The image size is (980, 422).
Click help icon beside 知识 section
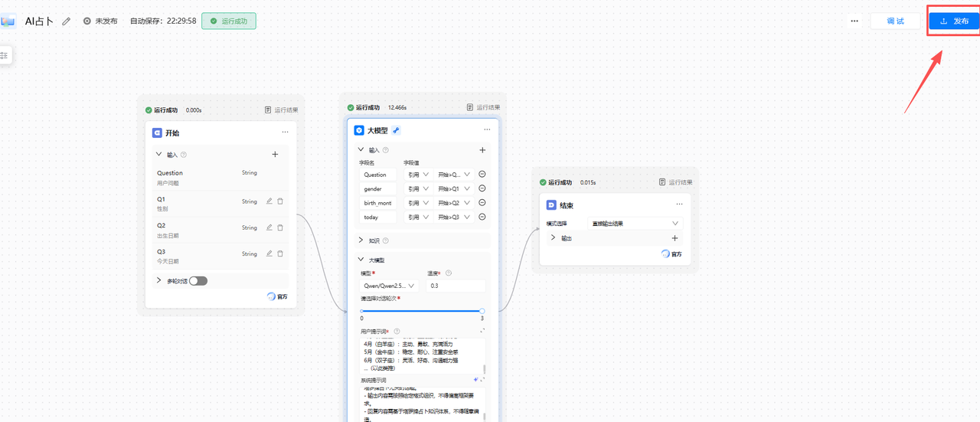[x=386, y=240]
